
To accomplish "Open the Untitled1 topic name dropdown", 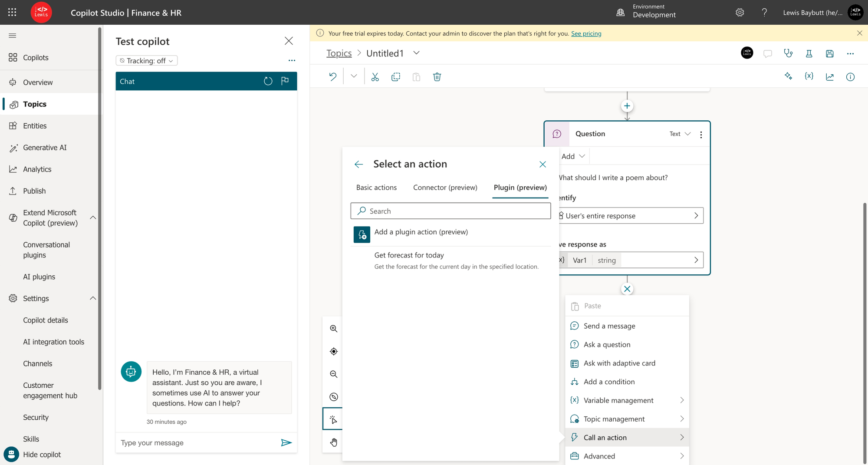I will tap(416, 53).
